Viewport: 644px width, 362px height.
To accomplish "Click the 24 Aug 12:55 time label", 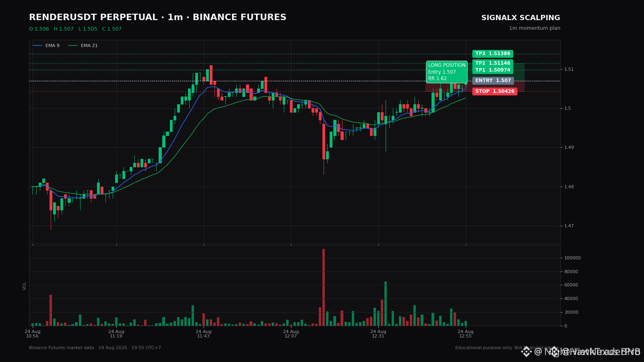I will [466, 334].
